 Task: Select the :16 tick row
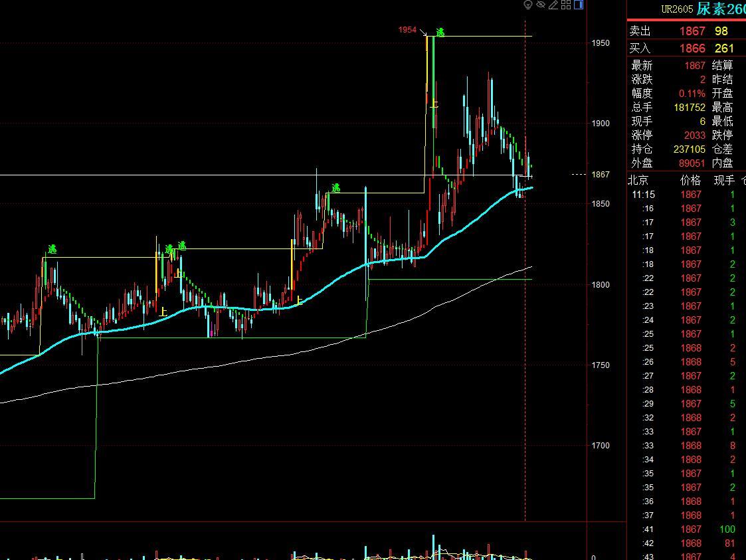coord(686,209)
